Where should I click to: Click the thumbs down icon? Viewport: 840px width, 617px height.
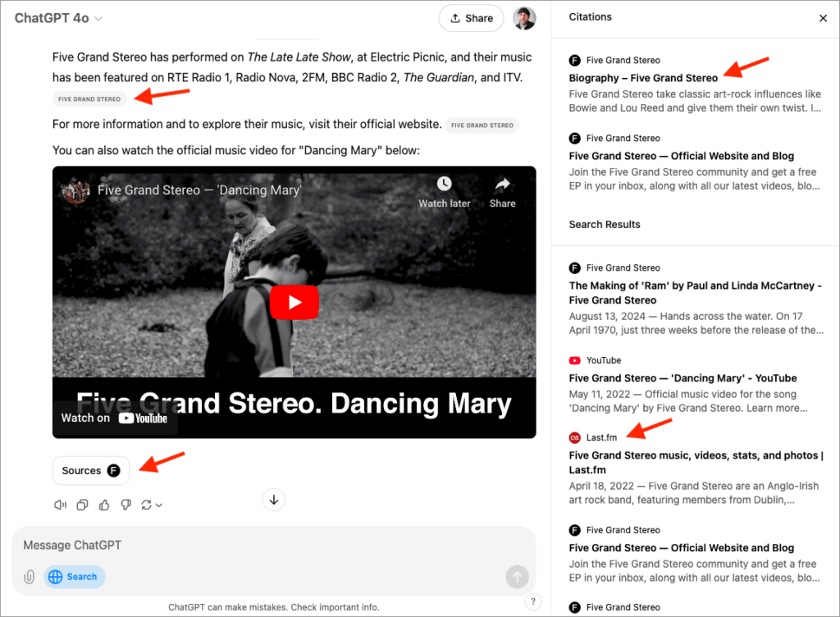coord(126,505)
